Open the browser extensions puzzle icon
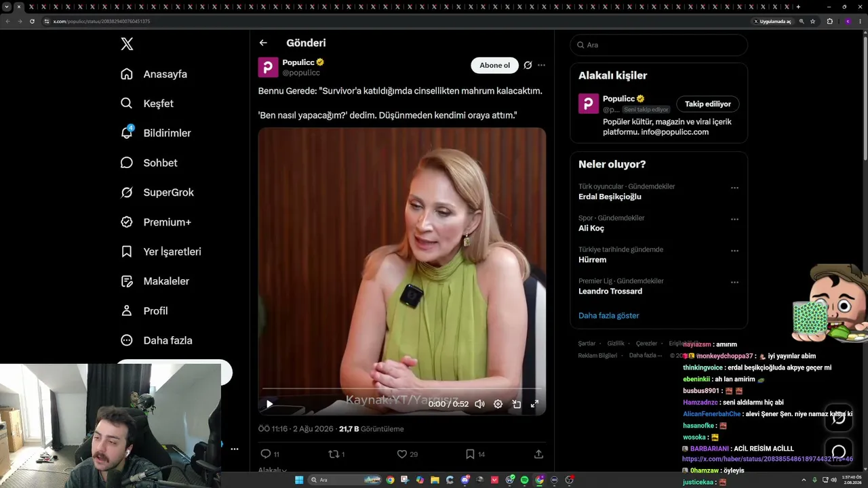Screen dimensions: 868x488 pyautogui.click(x=829, y=21)
